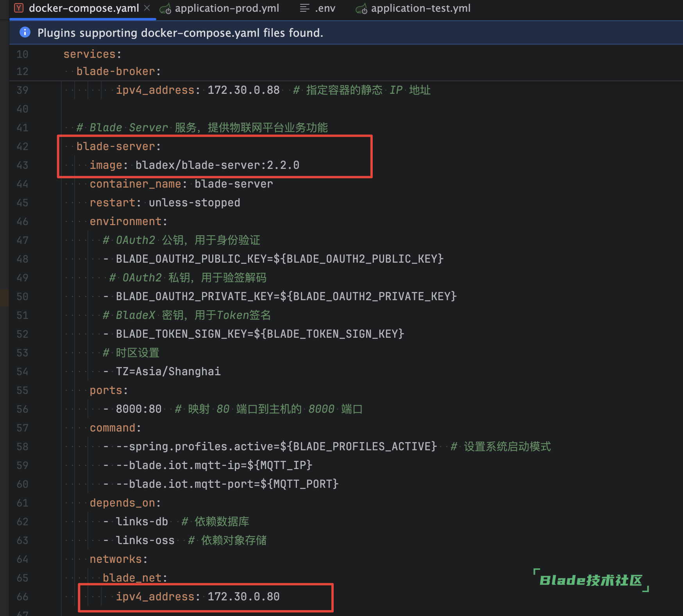This screenshot has height=616, width=683.
Task: Click the blue info icon in the banner
Action: click(x=25, y=32)
